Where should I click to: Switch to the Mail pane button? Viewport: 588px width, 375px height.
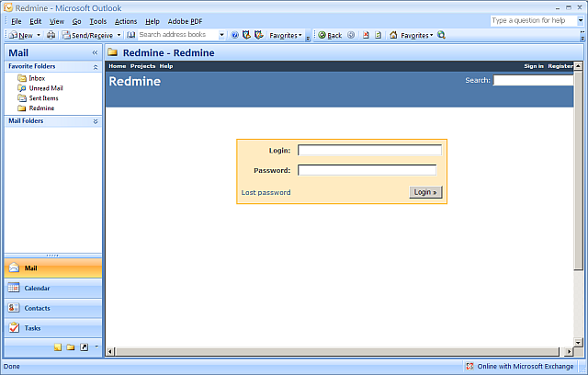pyautogui.click(x=53, y=268)
